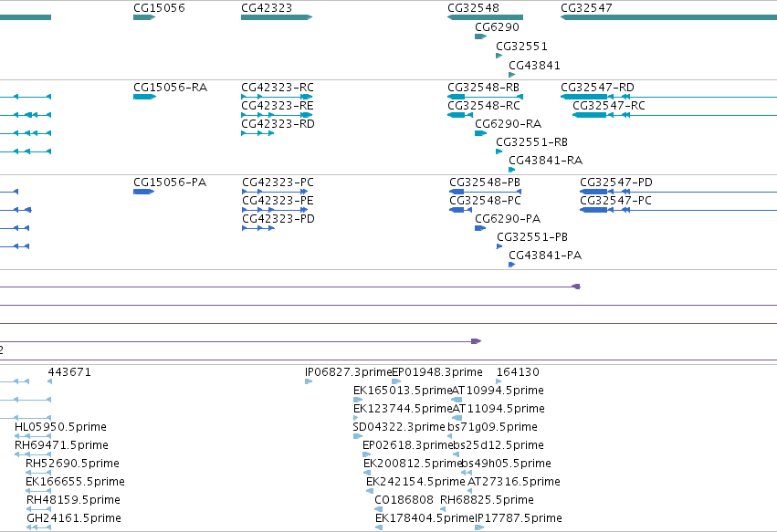Select the GH24161.5prime EST label
The height and width of the screenshot is (532, 777).
tap(74, 518)
